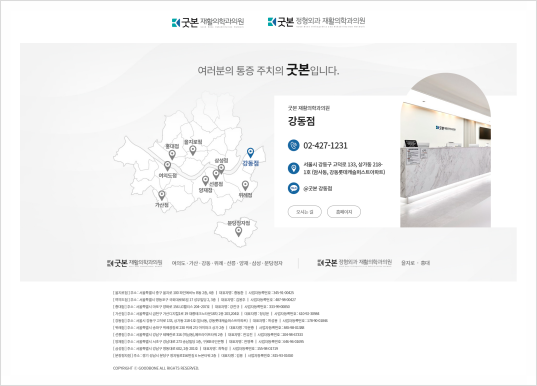
Task: Click the 위례 footer branch link
Action: point(218,263)
